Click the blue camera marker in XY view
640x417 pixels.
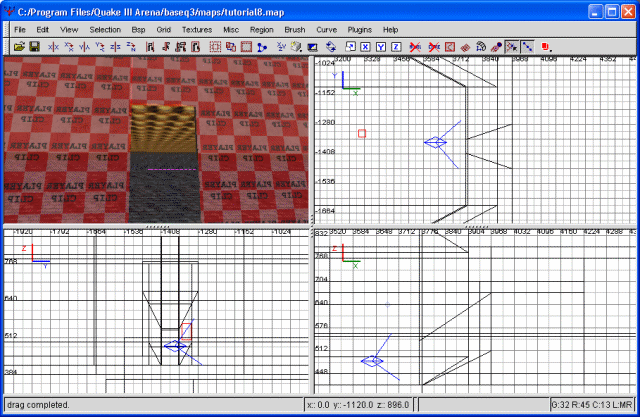coord(436,142)
